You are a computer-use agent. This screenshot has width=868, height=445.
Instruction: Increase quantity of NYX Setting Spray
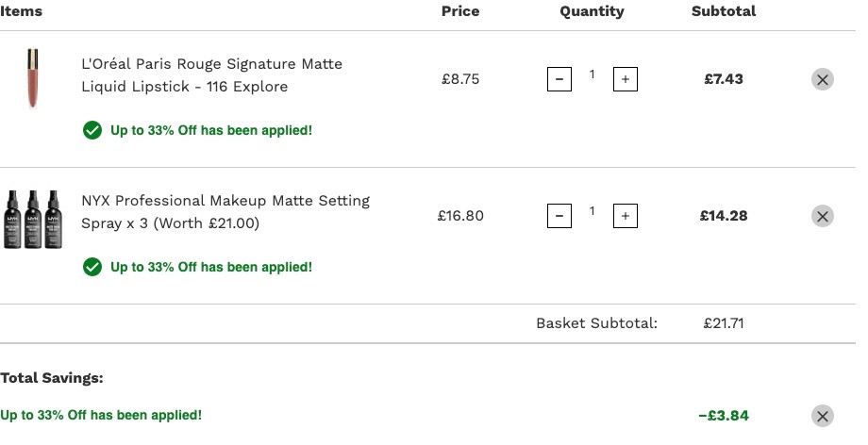point(625,216)
